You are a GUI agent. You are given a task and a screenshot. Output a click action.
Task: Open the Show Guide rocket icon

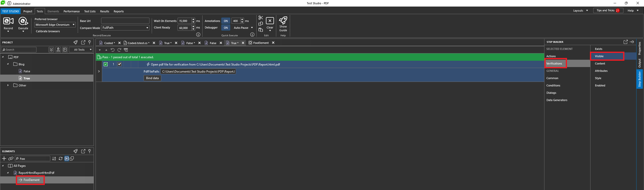(x=283, y=20)
